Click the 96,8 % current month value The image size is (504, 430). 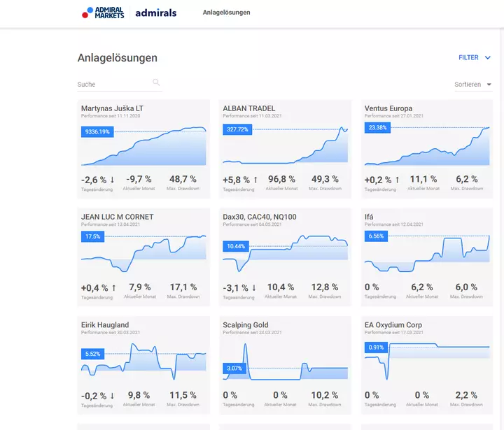[281, 179]
